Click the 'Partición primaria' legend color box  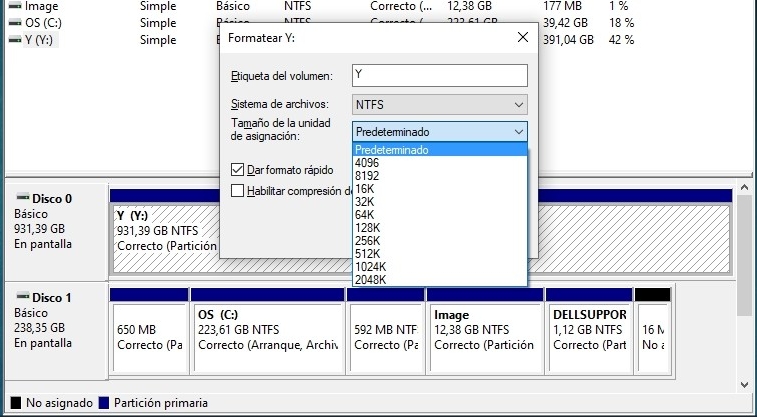click(x=104, y=403)
